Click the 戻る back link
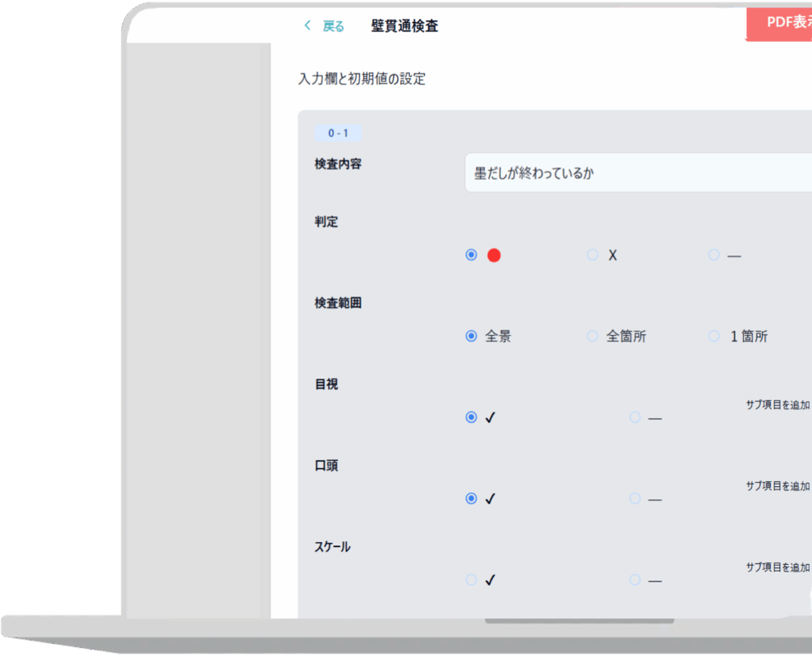812x657 pixels. point(333,26)
